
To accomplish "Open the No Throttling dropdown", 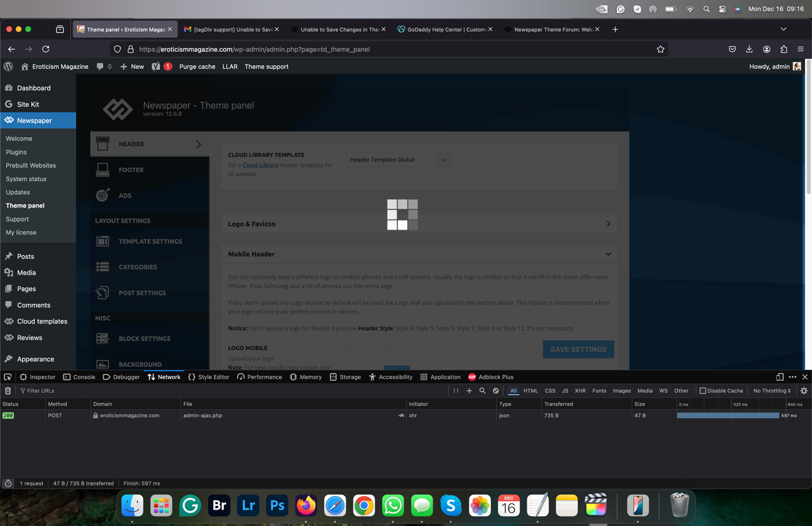I will 772,391.
